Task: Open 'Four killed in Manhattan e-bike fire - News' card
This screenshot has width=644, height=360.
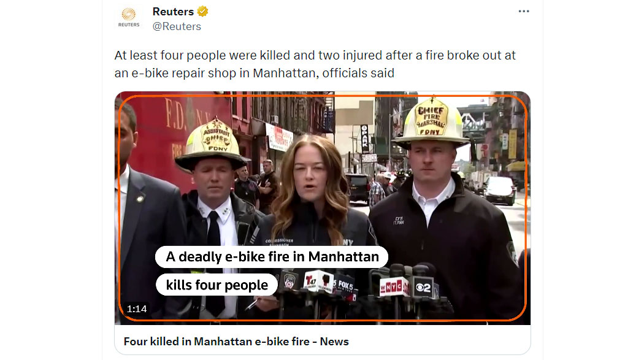Action: tap(236, 342)
